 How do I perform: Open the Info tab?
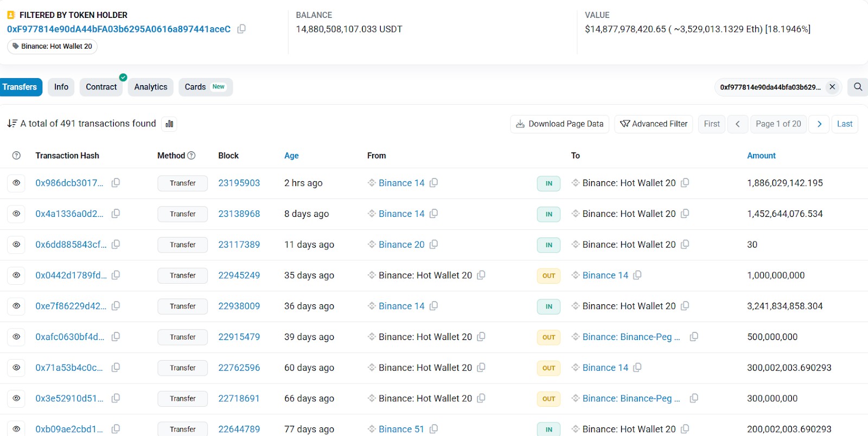(x=61, y=87)
